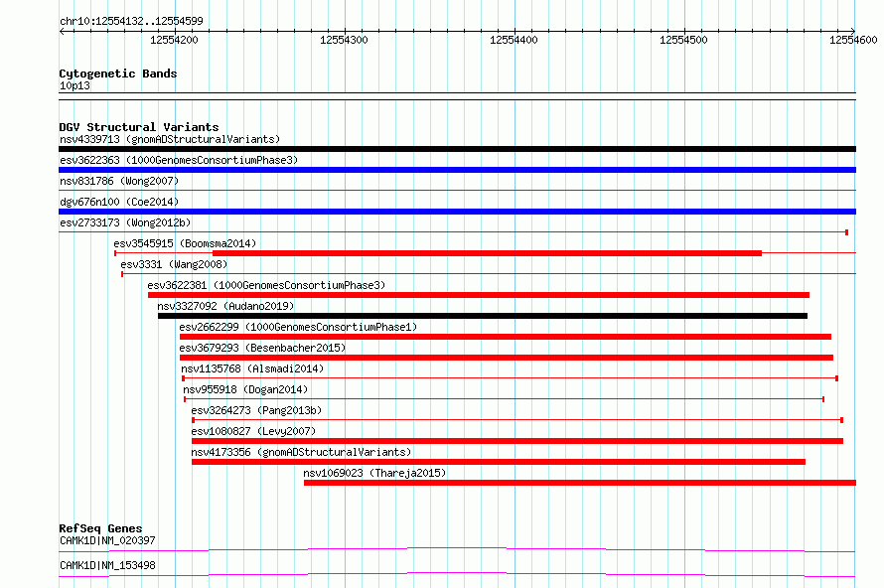
Task: Open variant nsv4339713 (gnomADStructuralVariants) label
Action: (x=170, y=139)
